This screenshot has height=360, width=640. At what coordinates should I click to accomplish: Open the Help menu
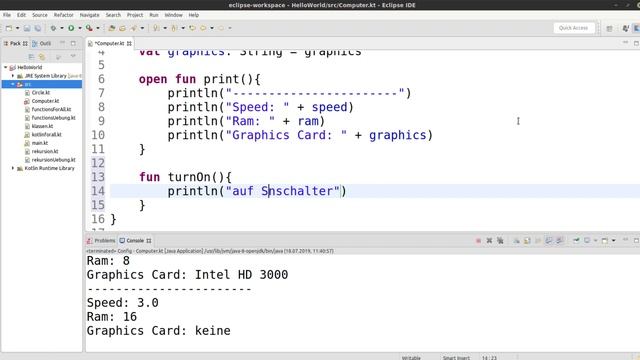(x=193, y=15)
